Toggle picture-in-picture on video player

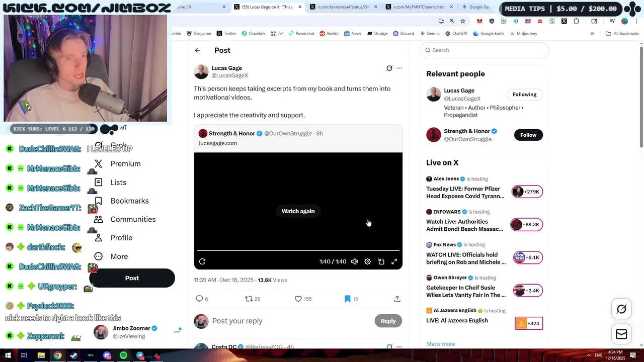381,261
